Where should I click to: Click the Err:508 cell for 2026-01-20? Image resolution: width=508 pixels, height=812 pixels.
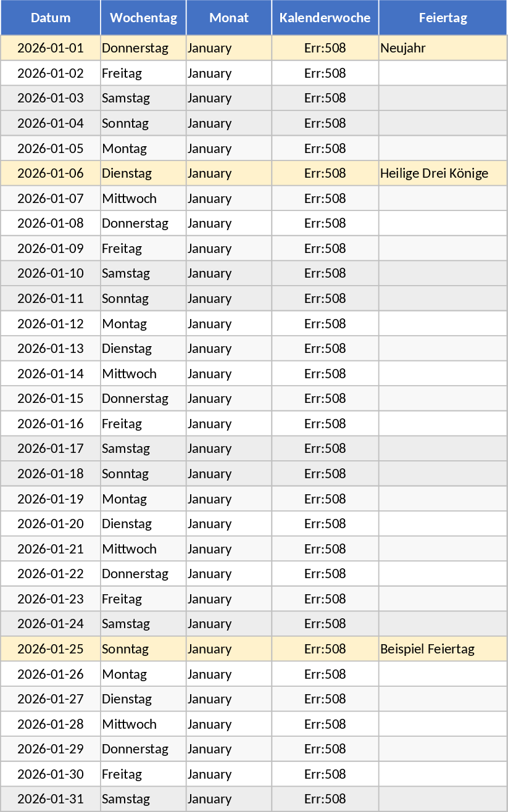point(325,524)
